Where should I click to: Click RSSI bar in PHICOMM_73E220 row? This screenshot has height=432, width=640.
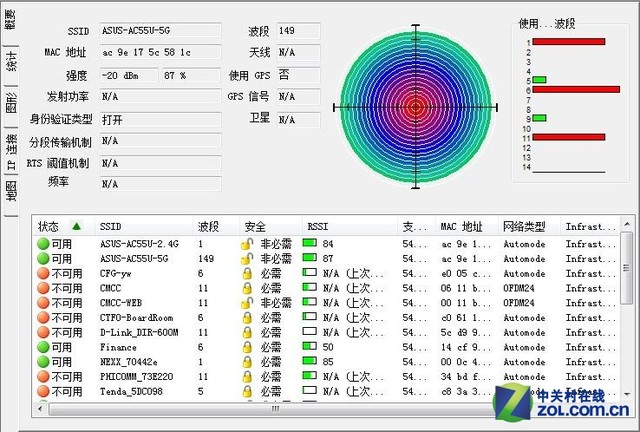click(x=310, y=375)
